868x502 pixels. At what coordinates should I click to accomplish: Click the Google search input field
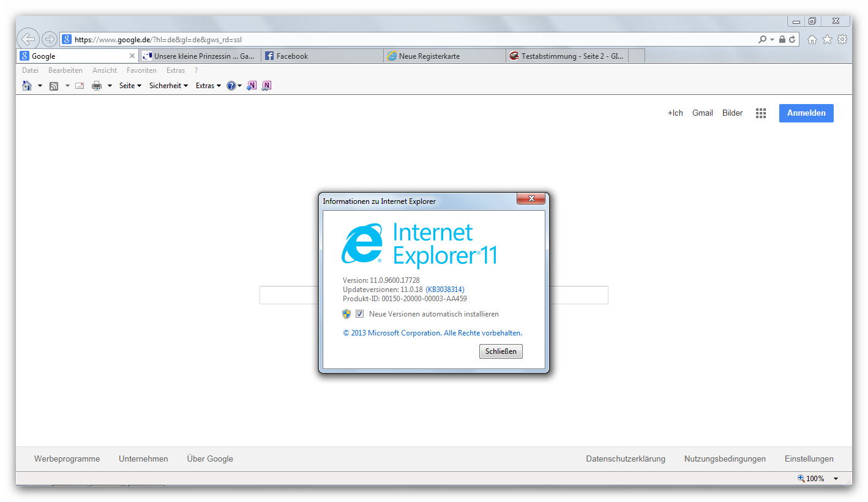pyautogui.click(x=434, y=295)
